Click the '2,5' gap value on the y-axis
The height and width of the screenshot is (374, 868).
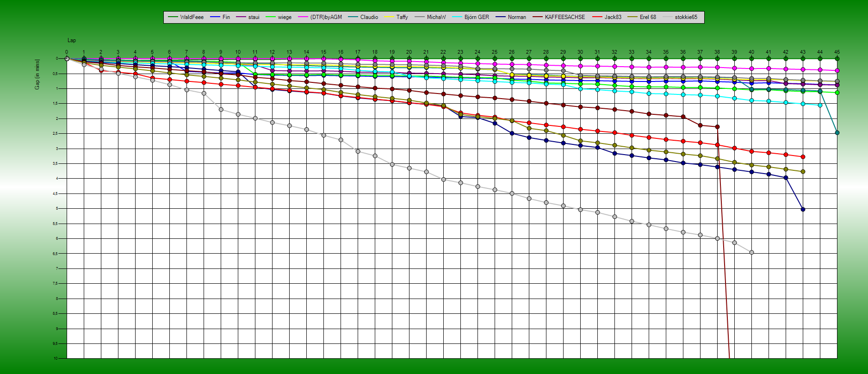tap(55, 134)
